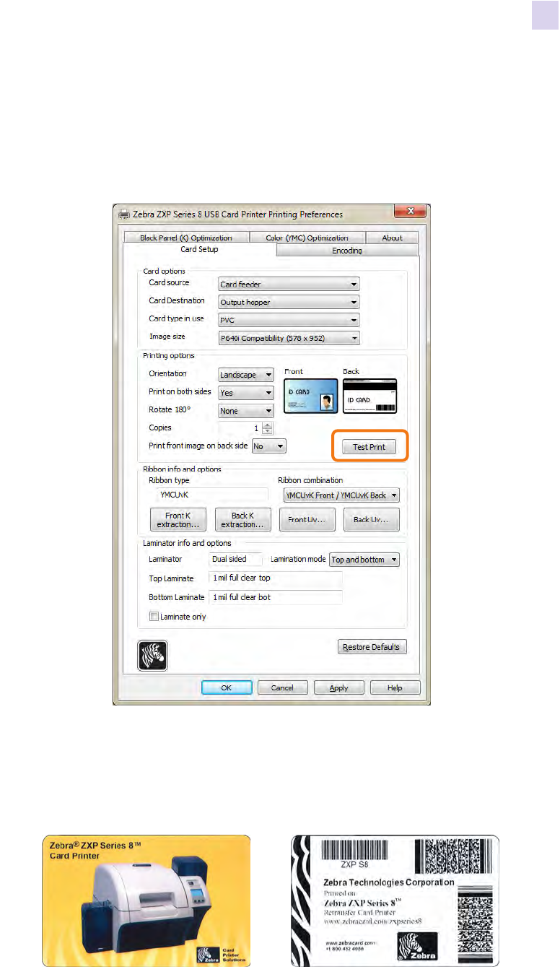Open the Card Destination dropdown
560x977 pixels.
click(289, 303)
